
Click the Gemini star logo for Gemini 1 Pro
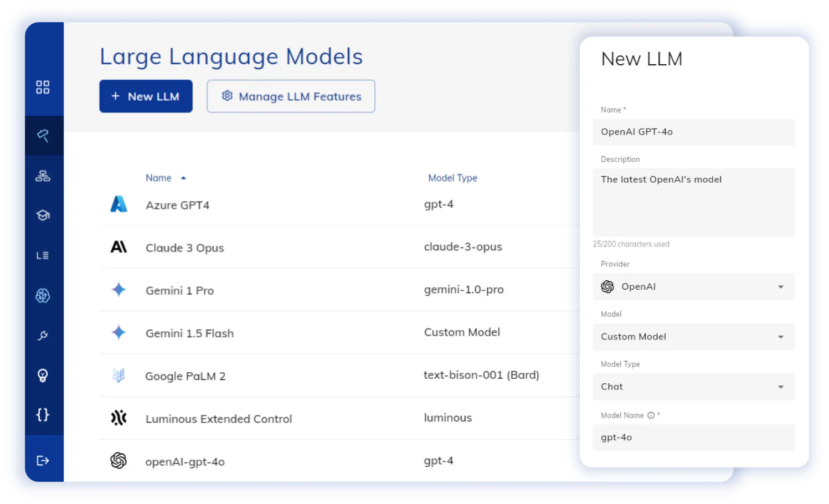click(x=119, y=289)
